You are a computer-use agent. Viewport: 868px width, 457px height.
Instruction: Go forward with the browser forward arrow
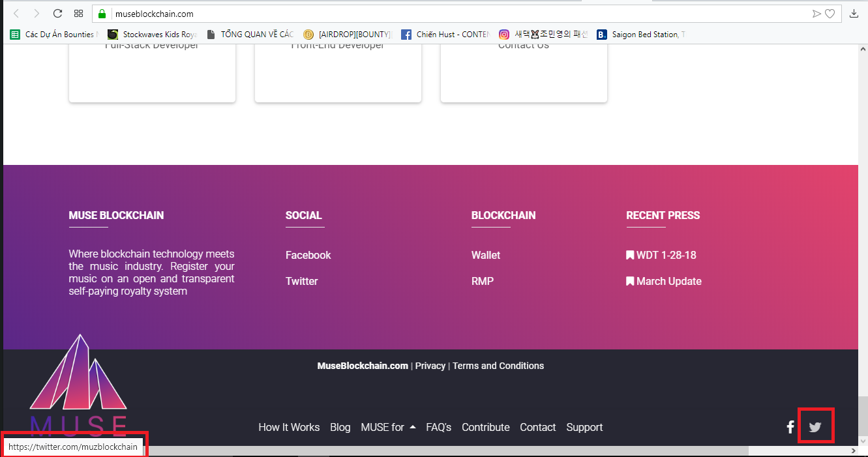click(x=37, y=13)
